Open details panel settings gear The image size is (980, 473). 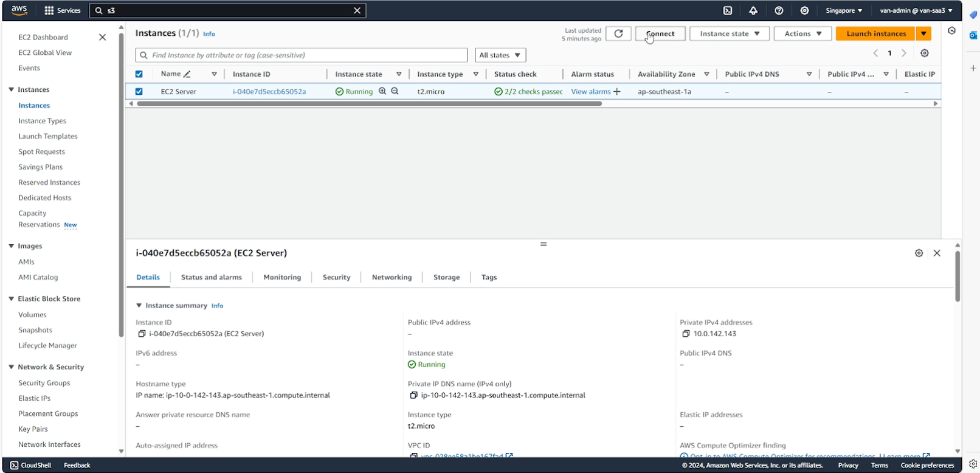tap(919, 253)
